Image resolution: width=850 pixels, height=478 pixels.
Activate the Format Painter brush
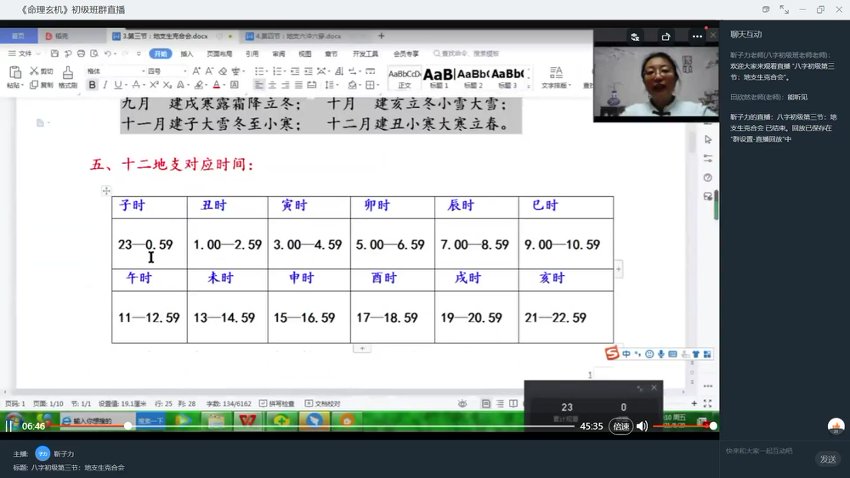pos(68,76)
